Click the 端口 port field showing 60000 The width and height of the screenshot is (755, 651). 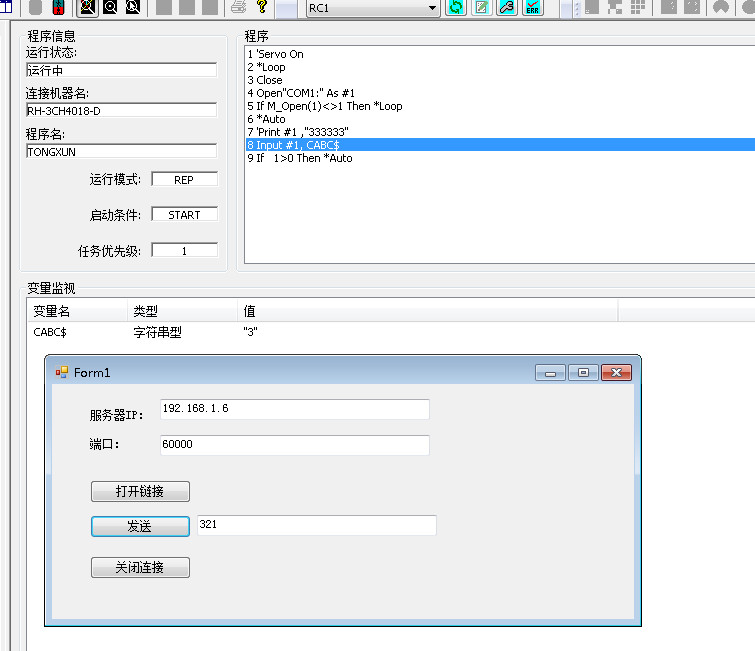click(294, 445)
